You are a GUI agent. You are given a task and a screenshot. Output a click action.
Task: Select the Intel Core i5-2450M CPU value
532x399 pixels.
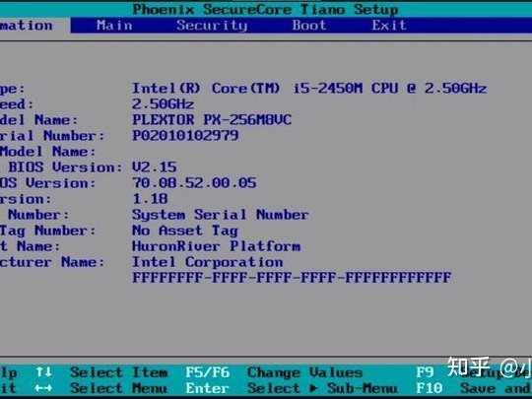pos(309,89)
